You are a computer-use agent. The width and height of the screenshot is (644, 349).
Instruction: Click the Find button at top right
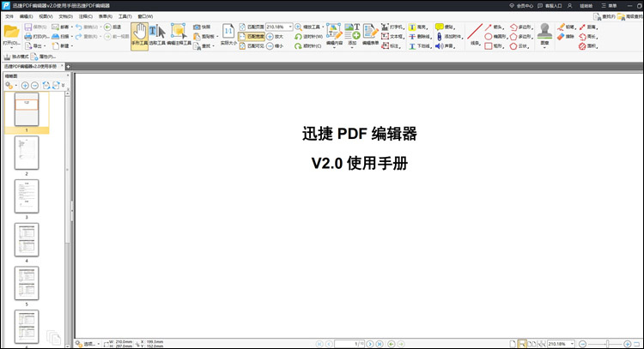(x=605, y=16)
